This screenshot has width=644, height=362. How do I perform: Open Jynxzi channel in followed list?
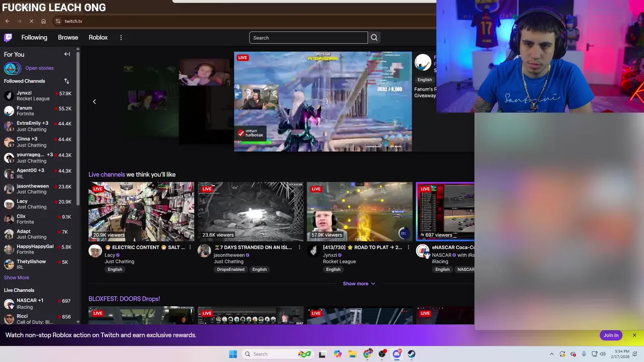coord(38,96)
